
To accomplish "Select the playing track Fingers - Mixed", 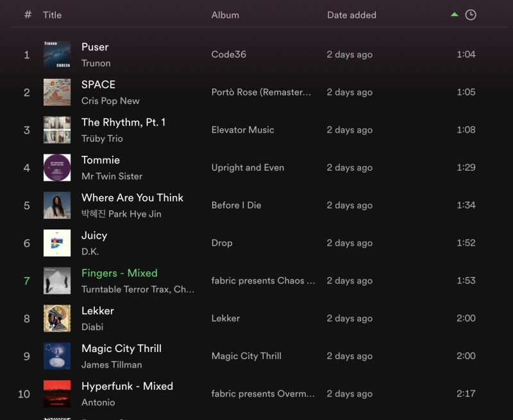I will tap(119, 273).
